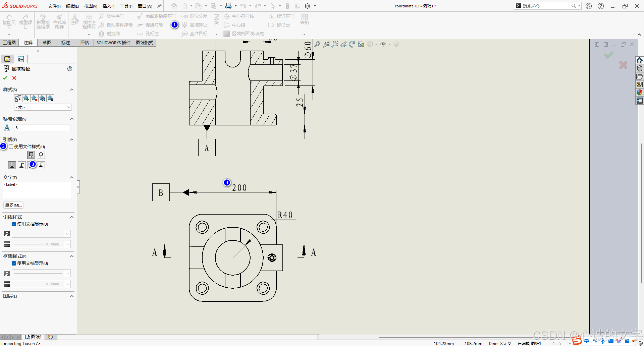Screen dimensions: 644x346
Task: Open the appearances color ball task pane
Action: point(640,93)
